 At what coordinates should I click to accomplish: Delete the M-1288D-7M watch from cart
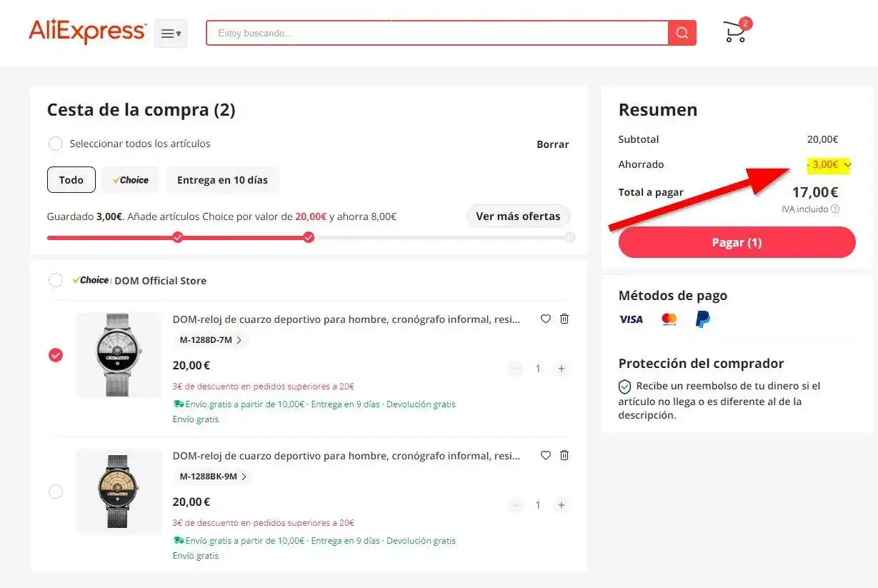pos(564,319)
